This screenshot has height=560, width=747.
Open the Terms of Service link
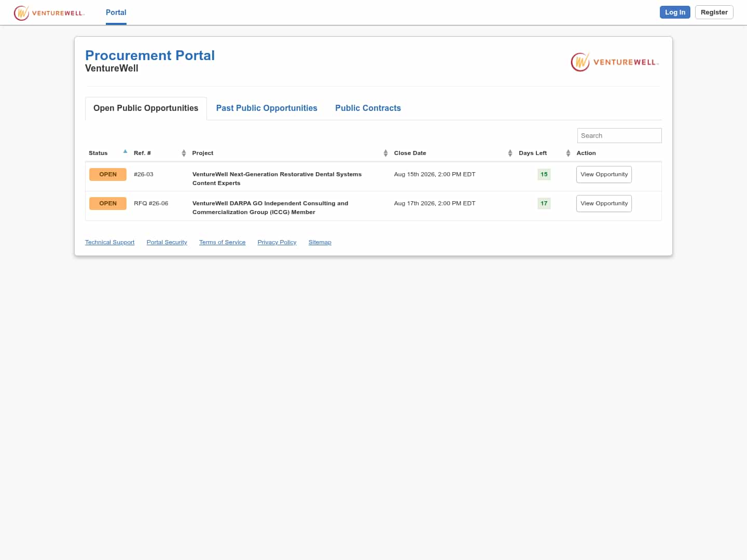point(222,243)
